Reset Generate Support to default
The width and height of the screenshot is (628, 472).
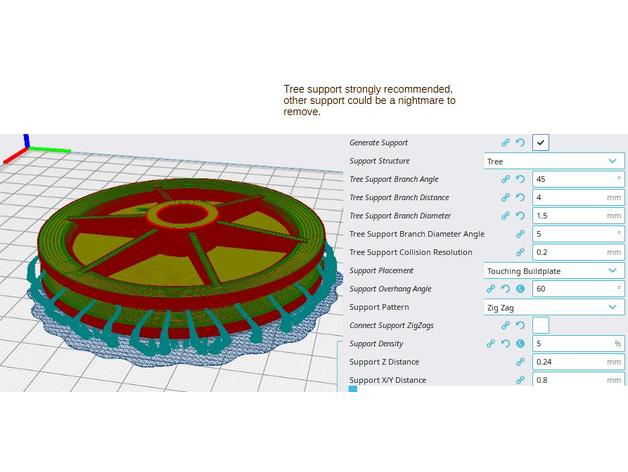point(520,143)
